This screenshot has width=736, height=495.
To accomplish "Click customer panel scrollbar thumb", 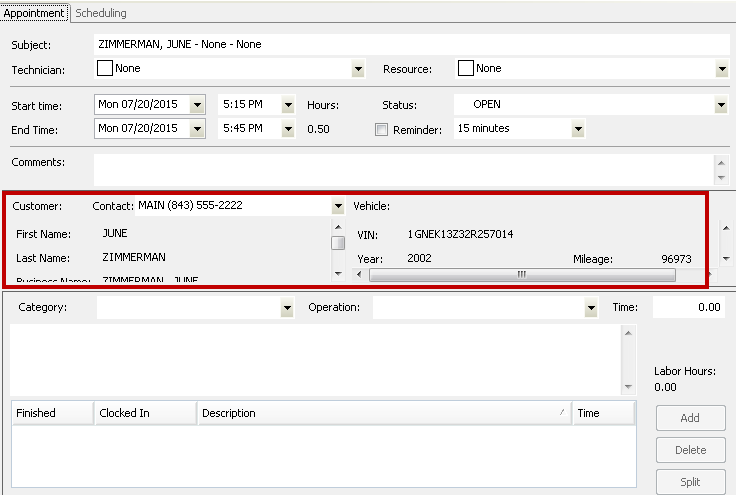I will point(338,243).
